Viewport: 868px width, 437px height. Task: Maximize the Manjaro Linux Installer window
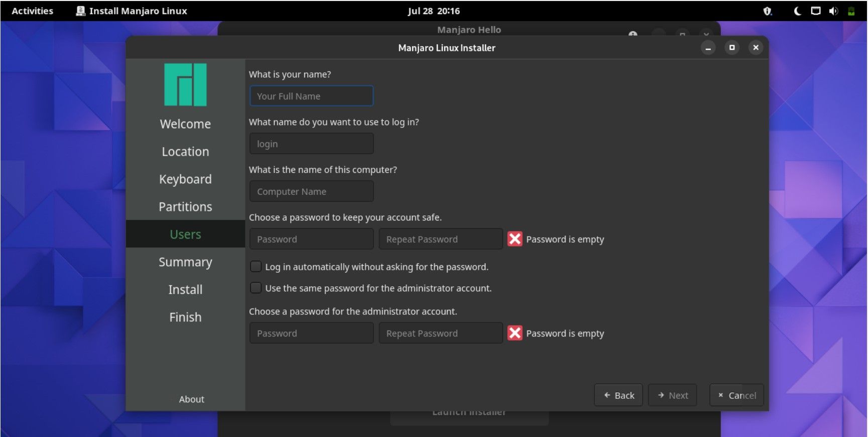pyautogui.click(x=732, y=48)
